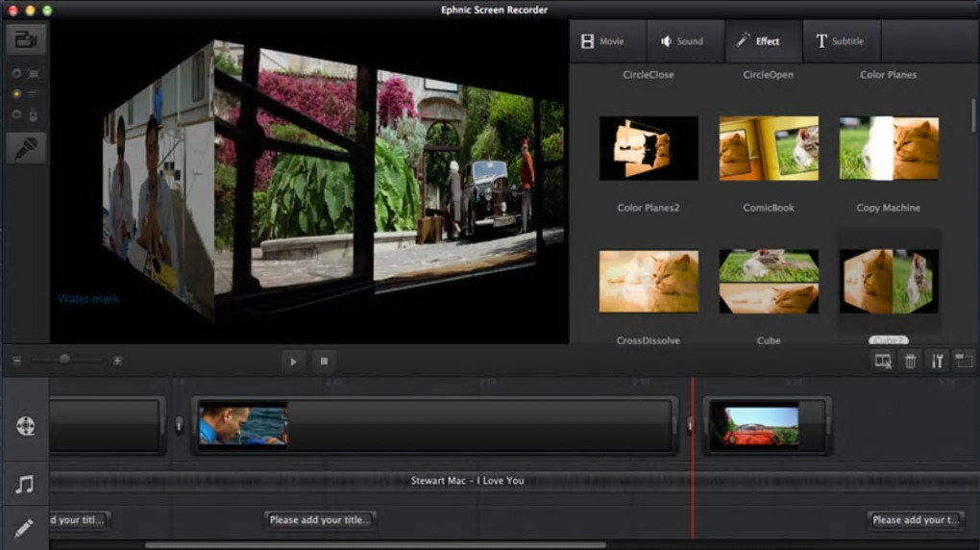Click the zoom in plus icon
The width and height of the screenshot is (980, 550).
click(x=117, y=361)
